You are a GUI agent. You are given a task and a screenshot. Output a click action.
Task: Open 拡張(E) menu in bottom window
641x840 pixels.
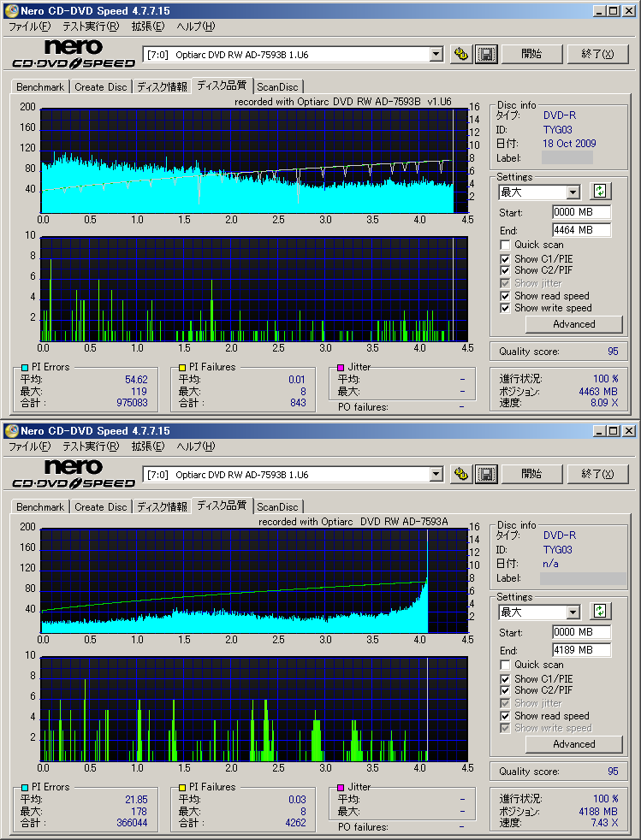coord(148,447)
